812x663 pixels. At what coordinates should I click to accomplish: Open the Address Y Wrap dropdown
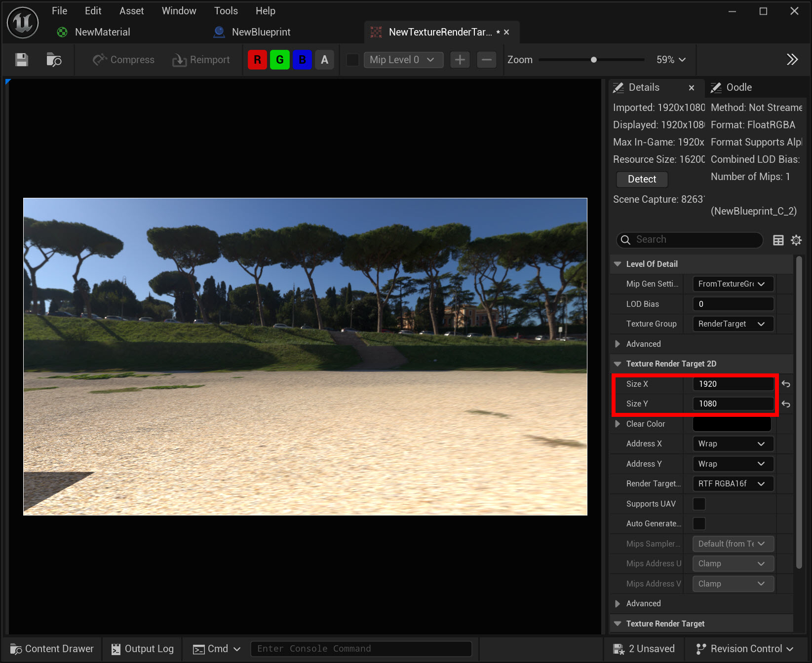tap(733, 464)
